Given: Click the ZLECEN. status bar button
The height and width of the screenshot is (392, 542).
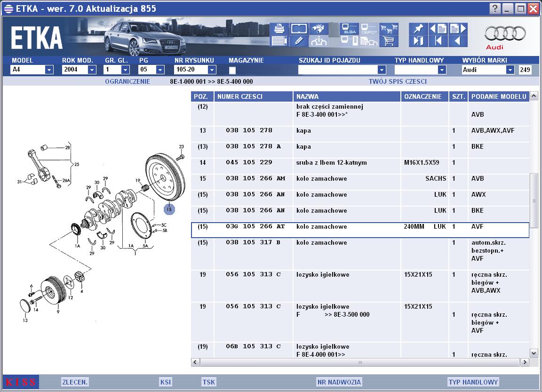Looking at the screenshot, I should tap(75, 382).
